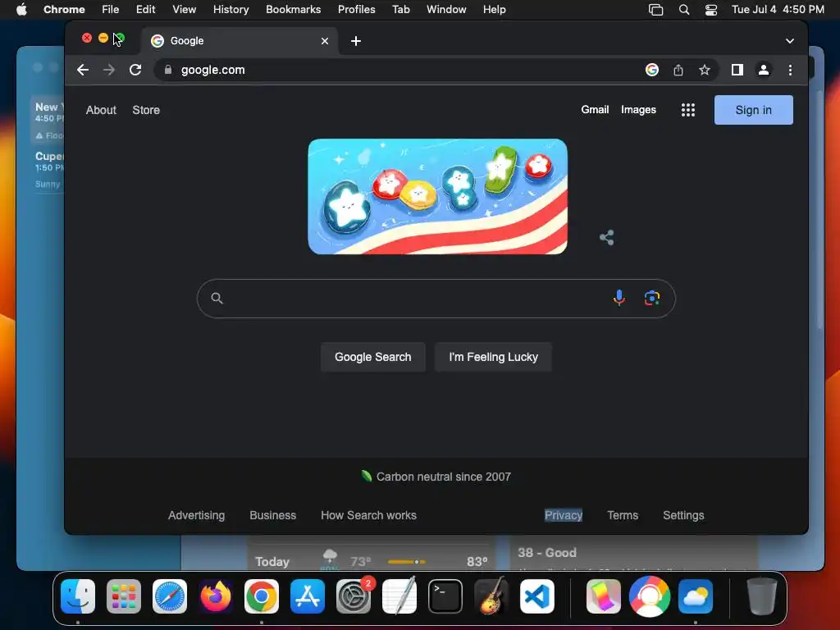The image size is (840, 630).
Task: Open the View menu
Action: 185,9
